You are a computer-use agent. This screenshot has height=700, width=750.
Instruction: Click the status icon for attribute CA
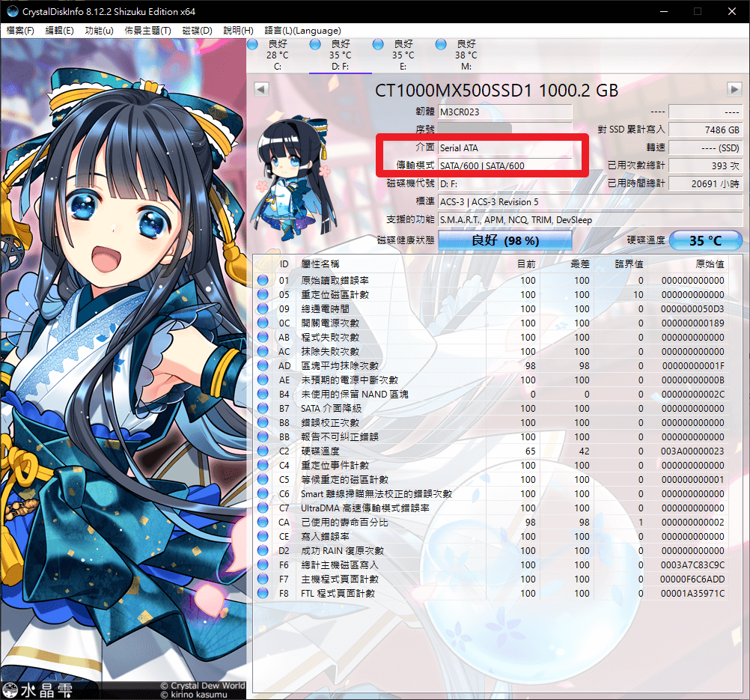point(263,522)
